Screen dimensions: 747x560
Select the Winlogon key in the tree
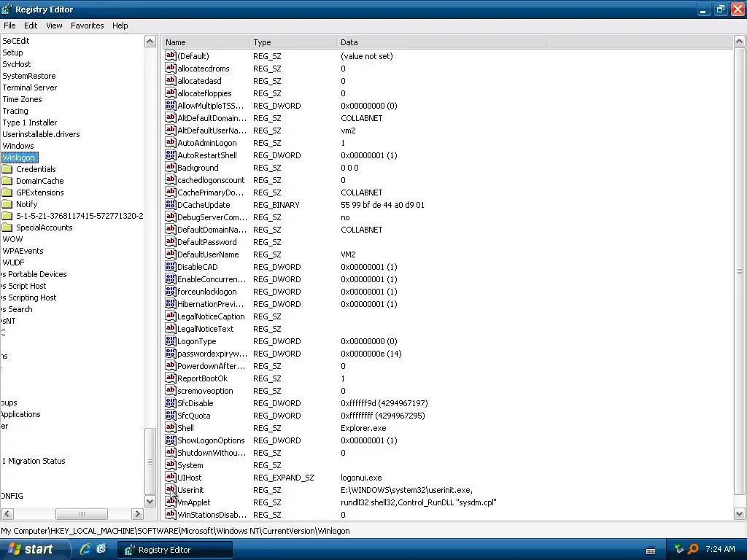[19, 157]
